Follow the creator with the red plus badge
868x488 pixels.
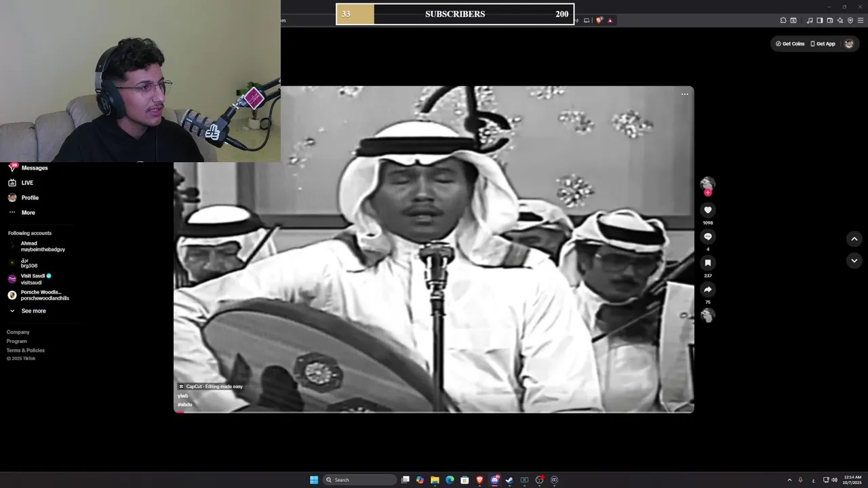tap(708, 192)
